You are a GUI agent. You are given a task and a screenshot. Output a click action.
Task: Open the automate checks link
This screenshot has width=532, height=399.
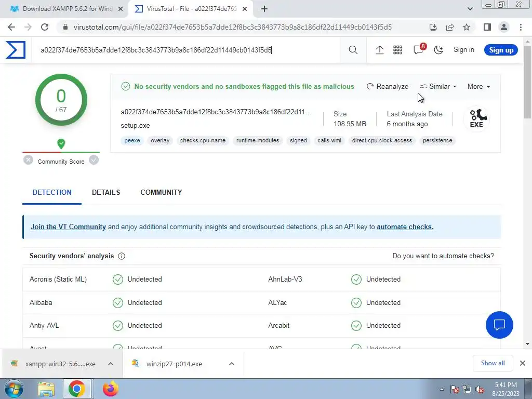coord(405,227)
